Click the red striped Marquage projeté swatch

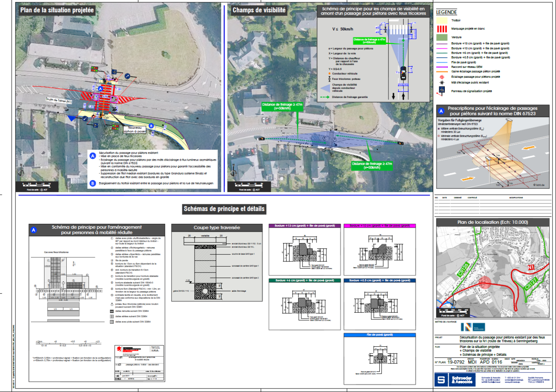pyautogui.click(x=442, y=29)
